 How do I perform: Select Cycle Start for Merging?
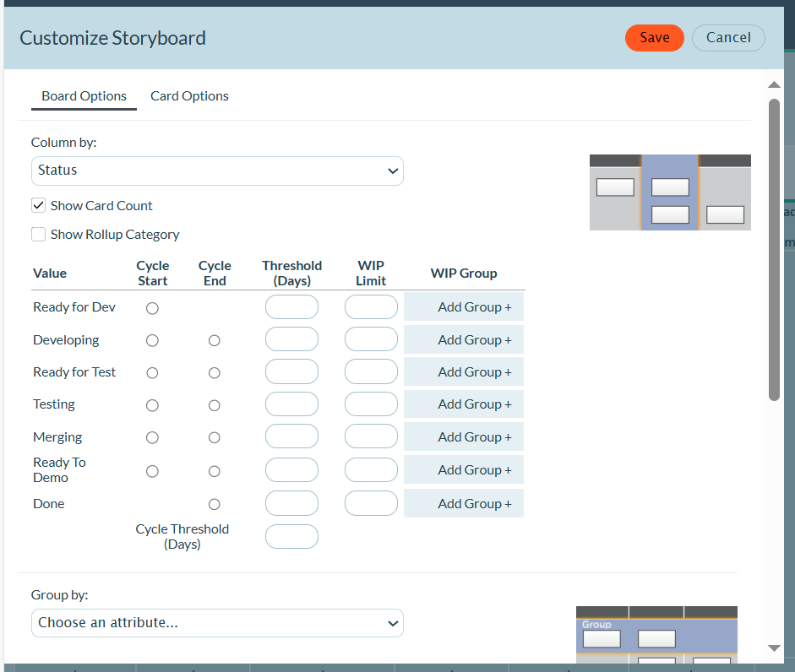click(x=152, y=437)
